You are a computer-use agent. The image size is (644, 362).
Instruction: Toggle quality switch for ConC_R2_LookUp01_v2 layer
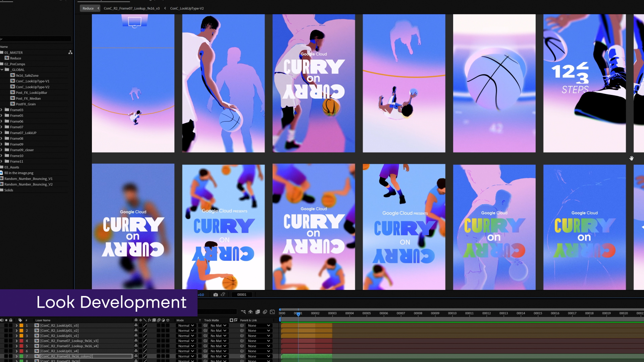click(145, 330)
